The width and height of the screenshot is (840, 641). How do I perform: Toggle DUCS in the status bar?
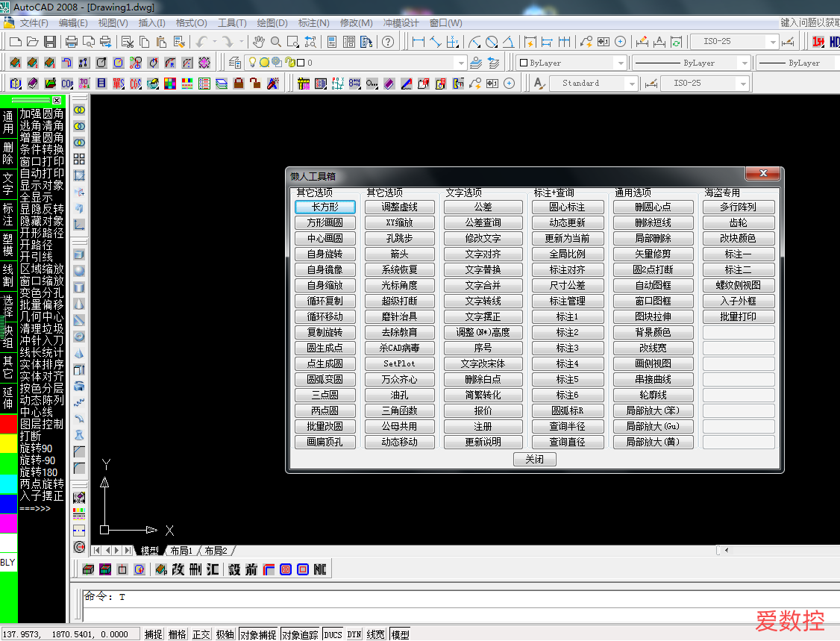click(333, 634)
